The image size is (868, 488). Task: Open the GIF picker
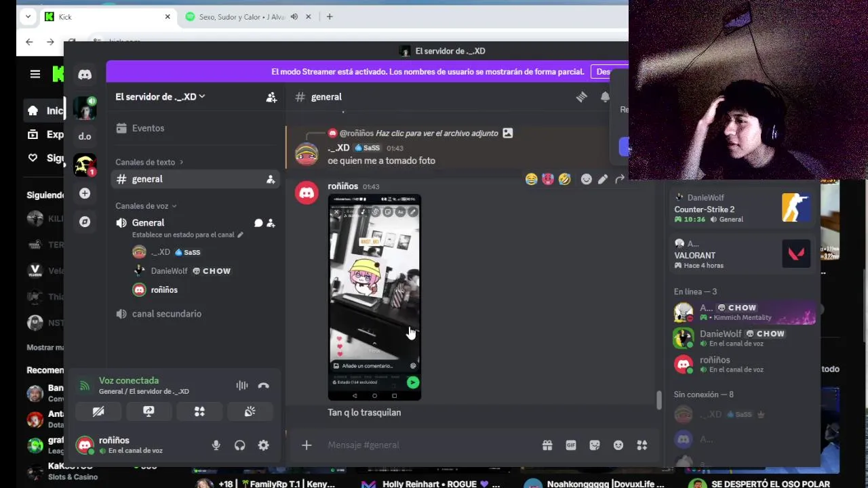(x=571, y=445)
